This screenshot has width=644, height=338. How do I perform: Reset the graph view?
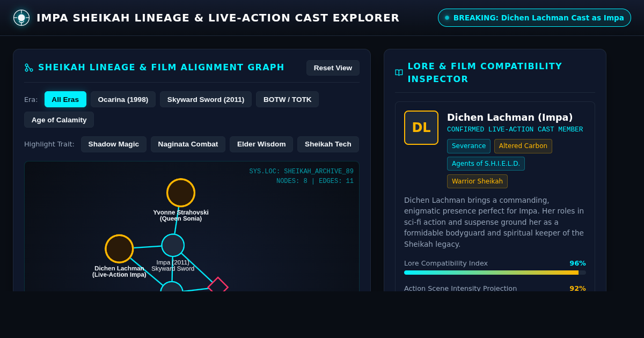coord(333,68)
